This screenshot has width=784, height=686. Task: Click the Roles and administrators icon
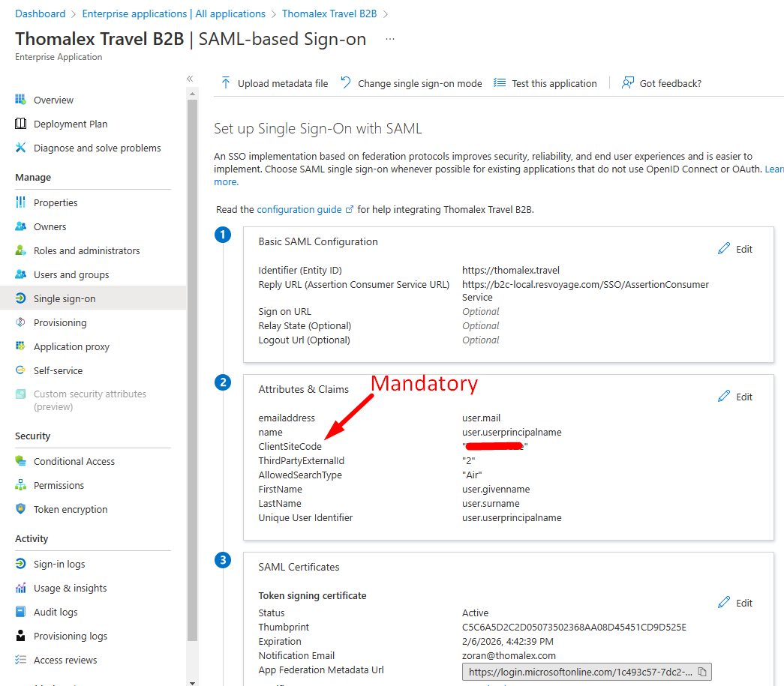(20, 250)
